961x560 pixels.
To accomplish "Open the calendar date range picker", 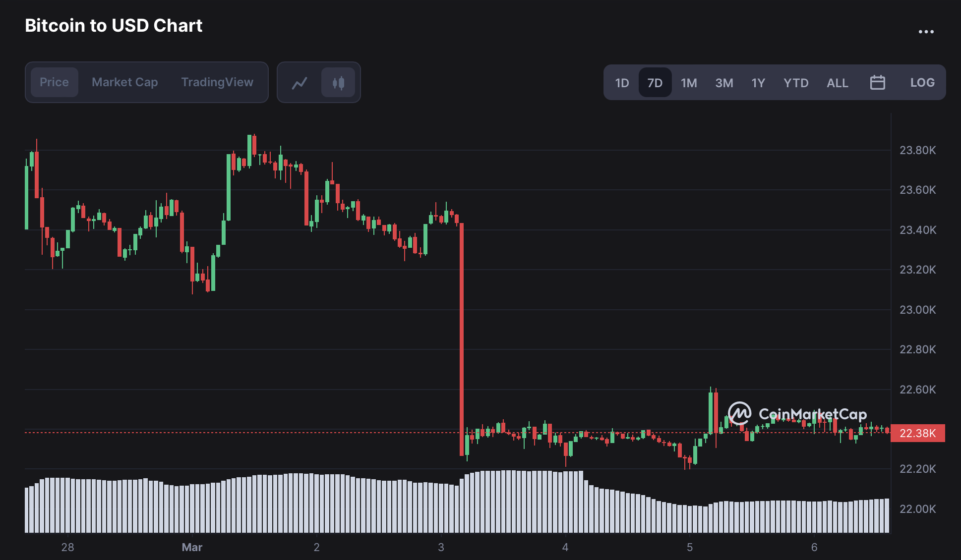I will point(877,83).
